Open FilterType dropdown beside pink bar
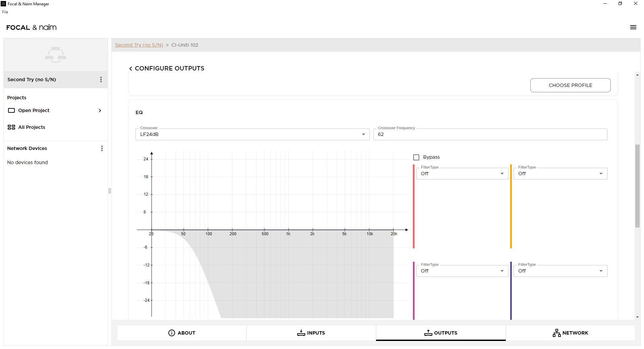 tap(462, 271)
